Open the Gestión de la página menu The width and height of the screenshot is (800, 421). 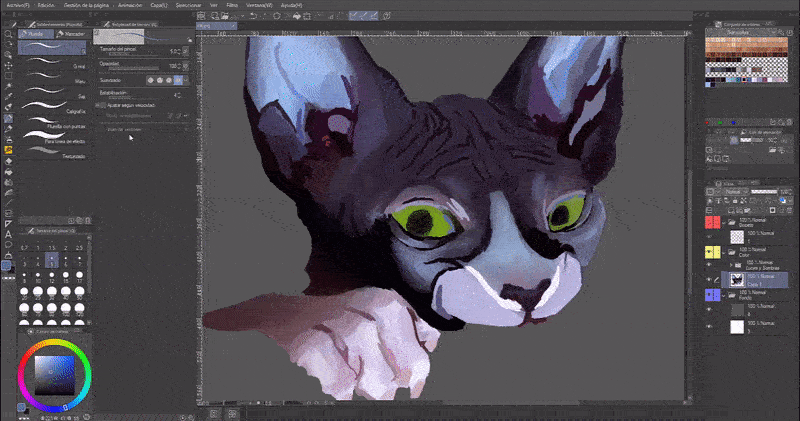click(x=86, y=5)
